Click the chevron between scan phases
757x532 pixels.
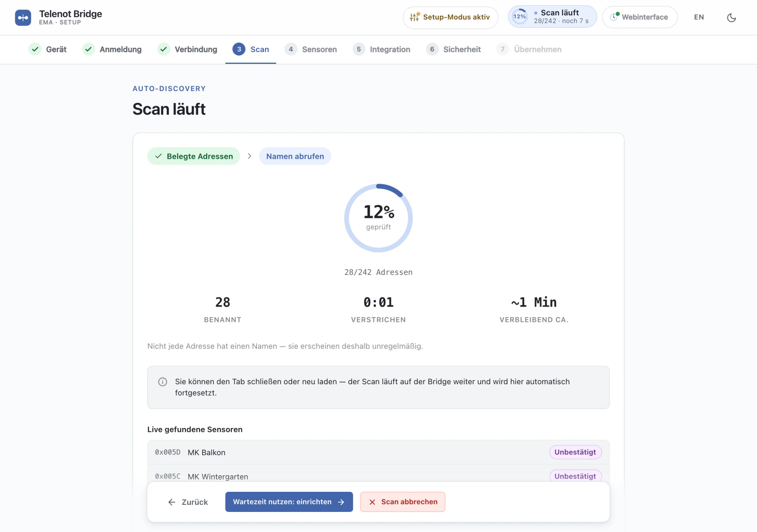point(250,156)
